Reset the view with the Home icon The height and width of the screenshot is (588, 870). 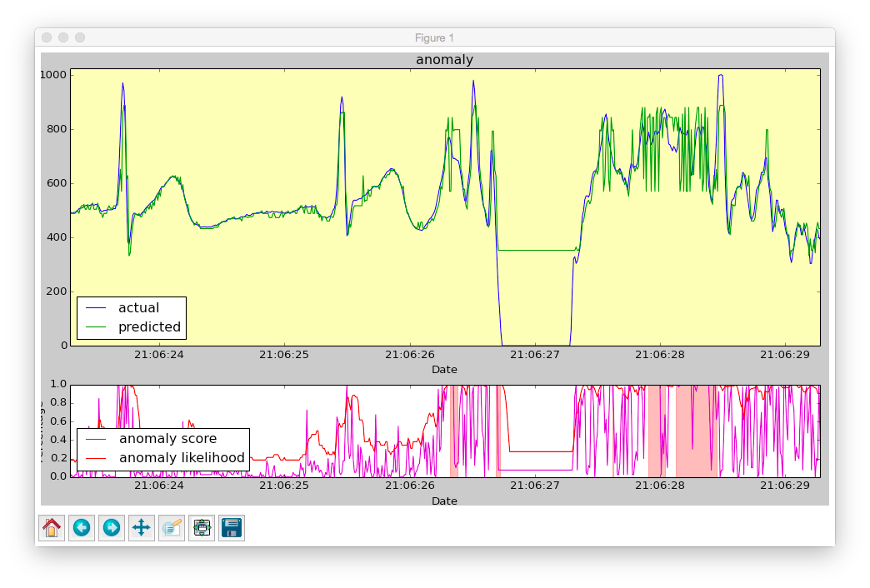coord(52,527)
